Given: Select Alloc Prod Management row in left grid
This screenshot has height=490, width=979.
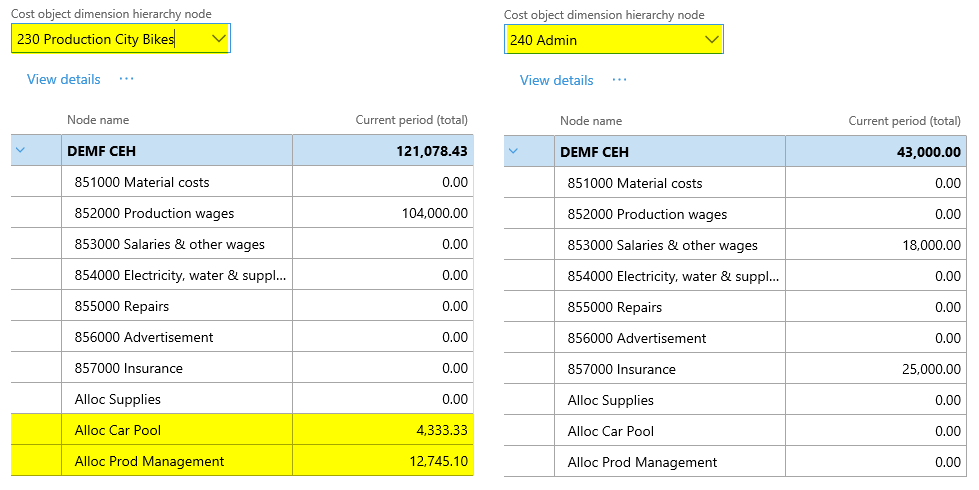Looking at the screenshot, I should (x=149, y=461).
